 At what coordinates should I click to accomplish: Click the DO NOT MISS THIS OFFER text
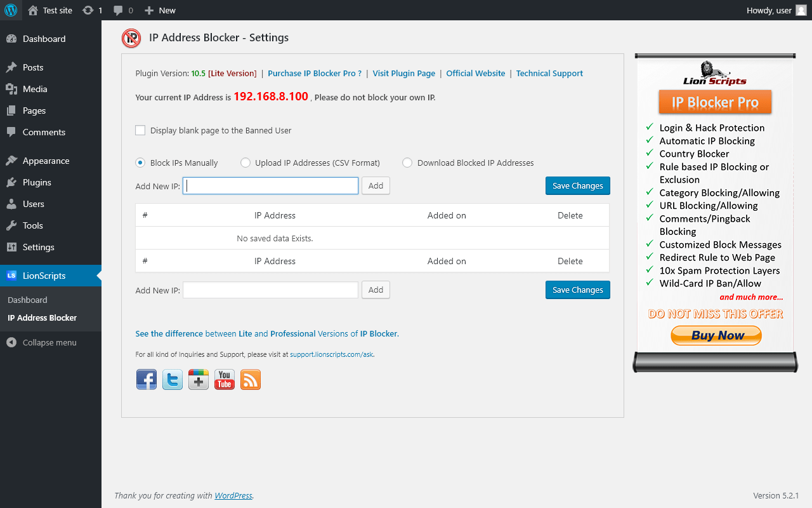point(716,314)
